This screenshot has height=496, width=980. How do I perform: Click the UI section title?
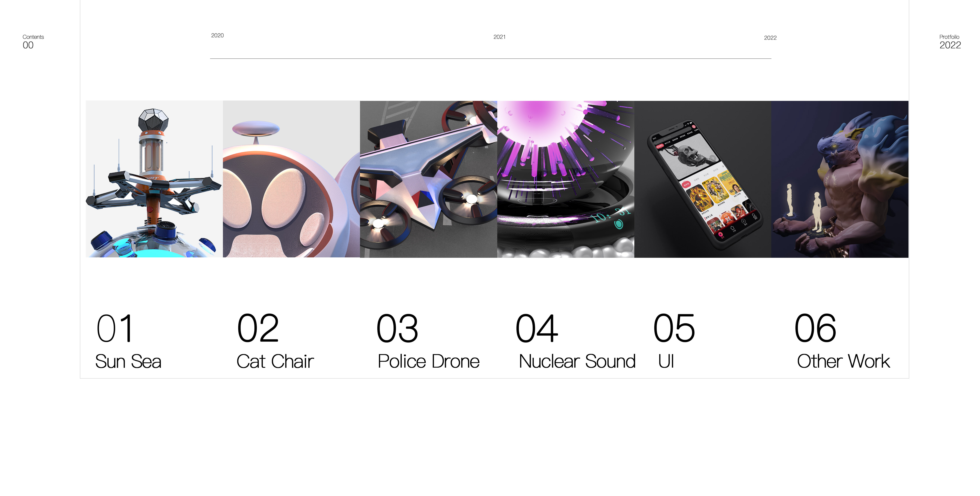(666, 361)
